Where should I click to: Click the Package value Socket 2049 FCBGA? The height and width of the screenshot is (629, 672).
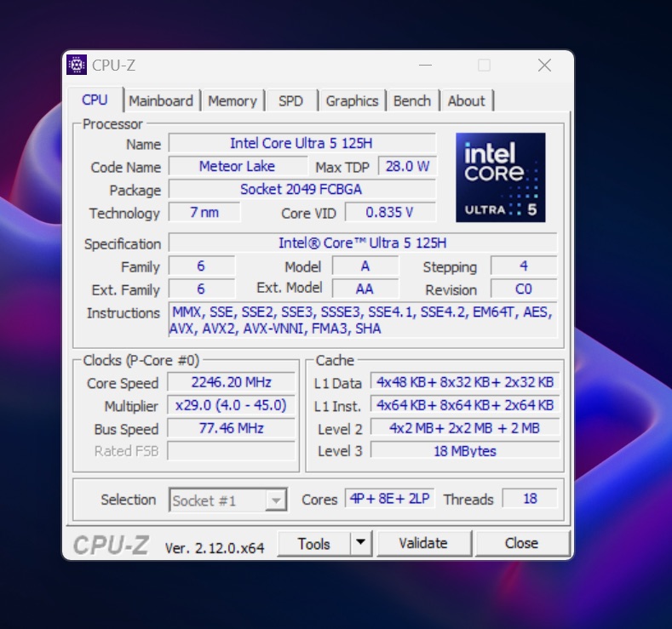(302, 189)
